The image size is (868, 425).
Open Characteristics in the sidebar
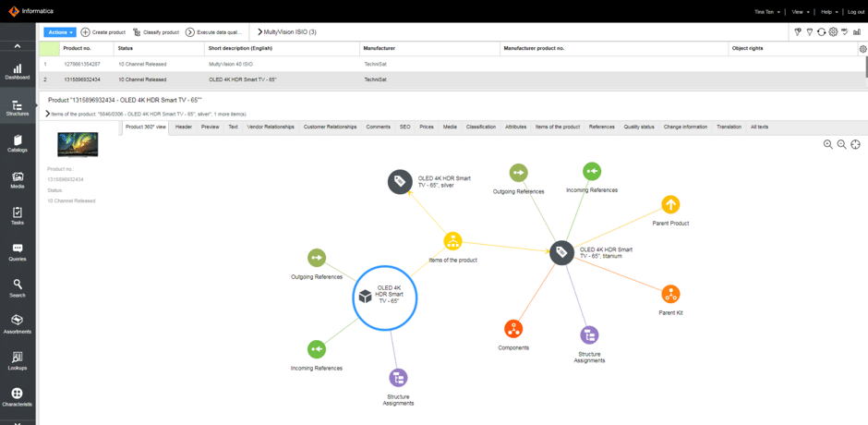[18, 397]
